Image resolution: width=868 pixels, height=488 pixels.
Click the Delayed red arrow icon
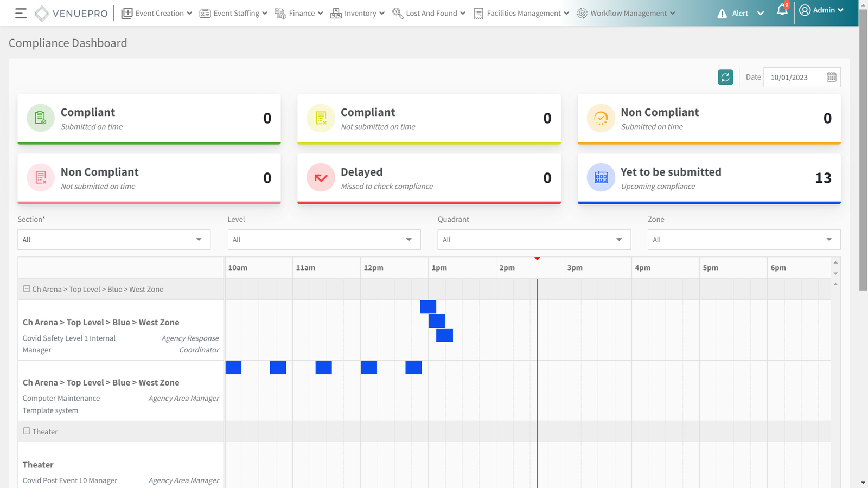[x=321, y=178]
